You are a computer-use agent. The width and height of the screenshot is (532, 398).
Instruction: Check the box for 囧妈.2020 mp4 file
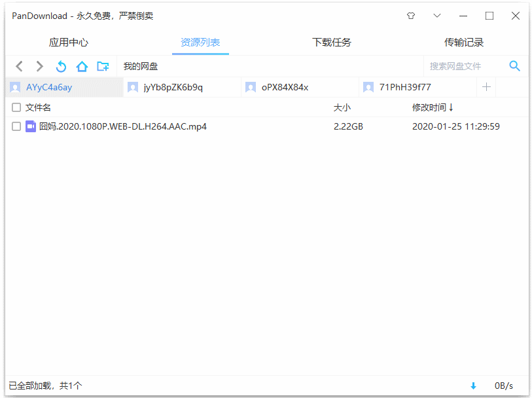16,126
